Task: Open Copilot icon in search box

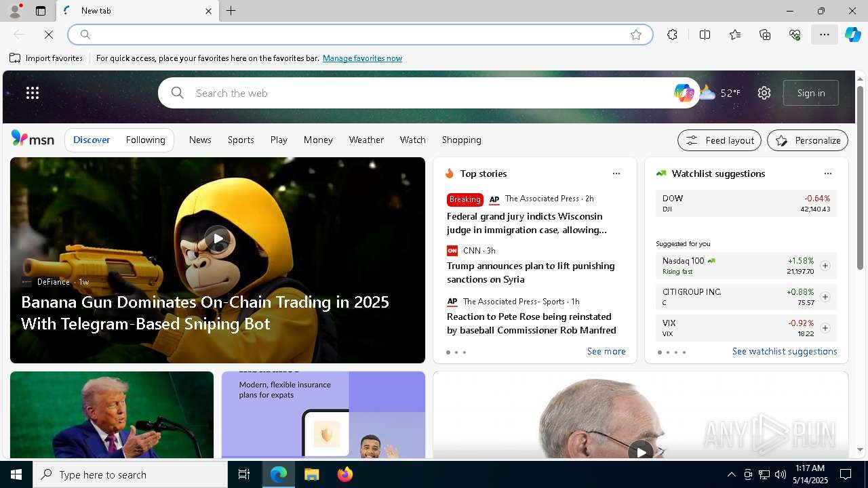Action: [683, 93]
